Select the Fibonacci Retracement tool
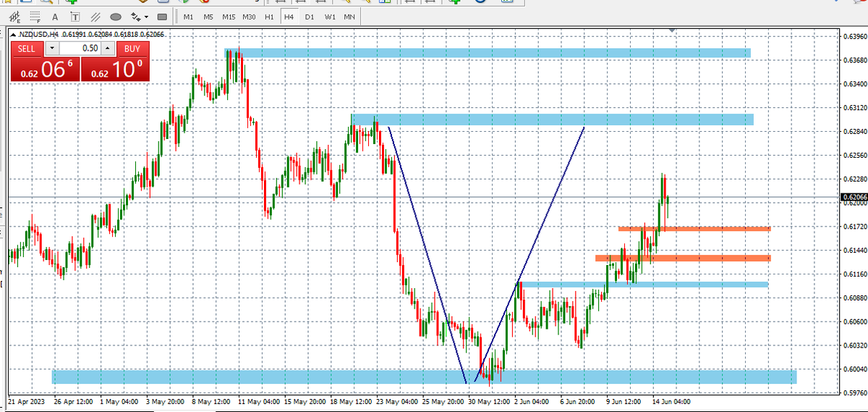The height and width of the screenshot is (412, 868). point(35,17)
